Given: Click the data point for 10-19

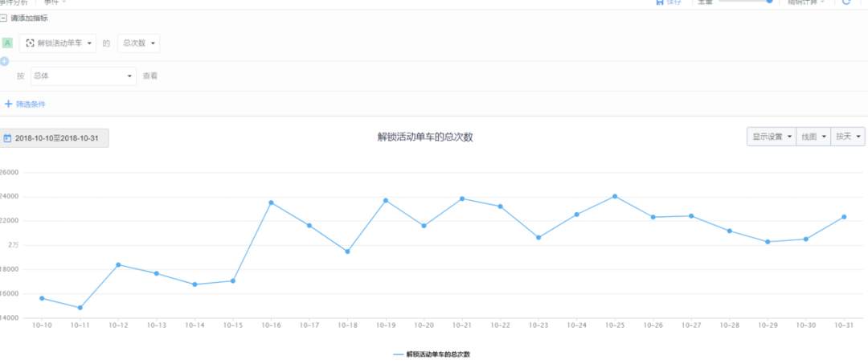Looking at the screenshot, I should pos(386,200).
